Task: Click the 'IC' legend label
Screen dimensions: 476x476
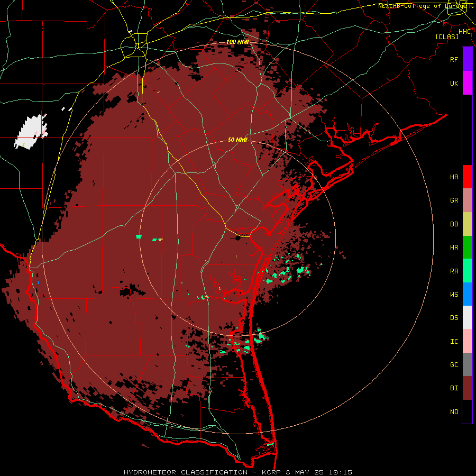Action: [x=454, y=342]
